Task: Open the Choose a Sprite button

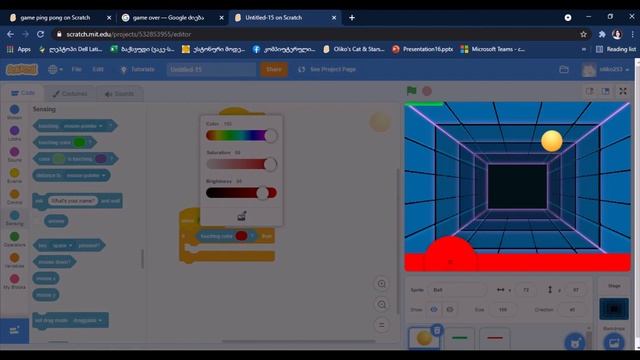Action: click(575, 342)
